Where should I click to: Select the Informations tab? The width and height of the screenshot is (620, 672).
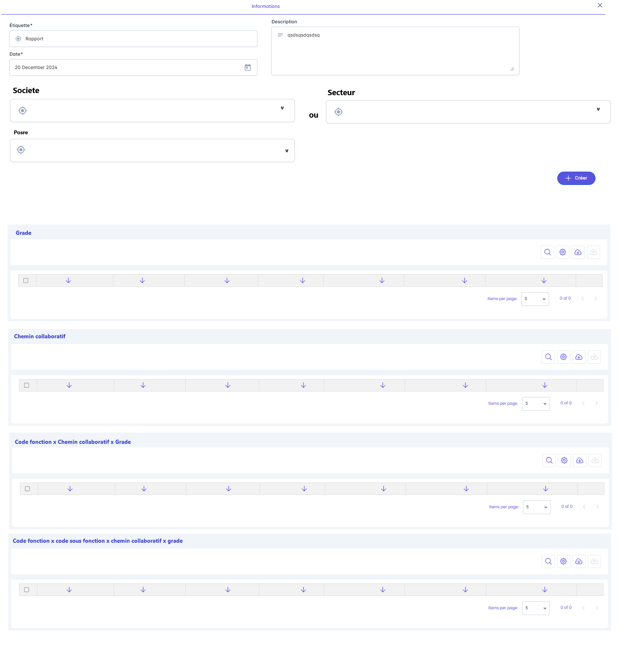pyautogui.click(x=265, y=6)
